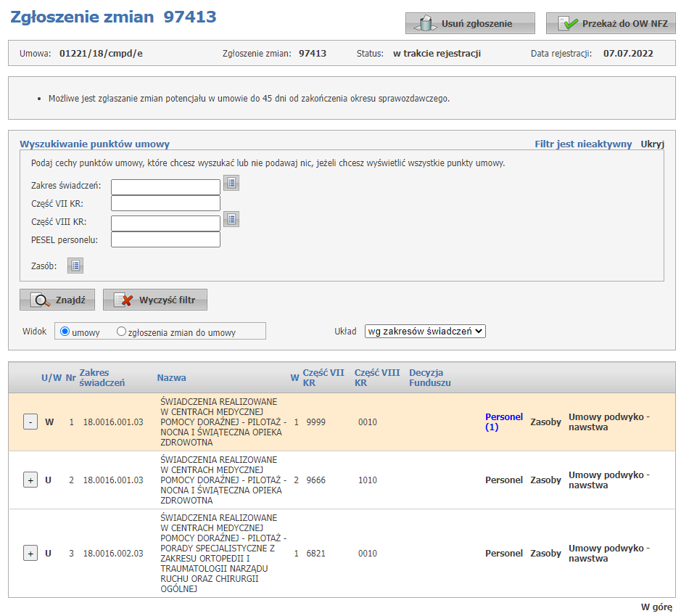Click Ukryj to hide search panel
The image size is (681, 616).
pyautogui.click(x=652, y=144)
